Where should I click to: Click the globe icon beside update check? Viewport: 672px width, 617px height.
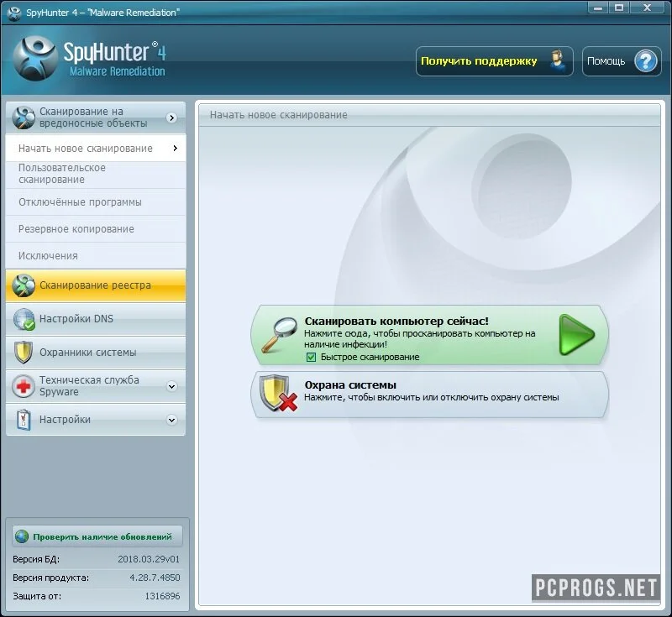pos(22,536)
